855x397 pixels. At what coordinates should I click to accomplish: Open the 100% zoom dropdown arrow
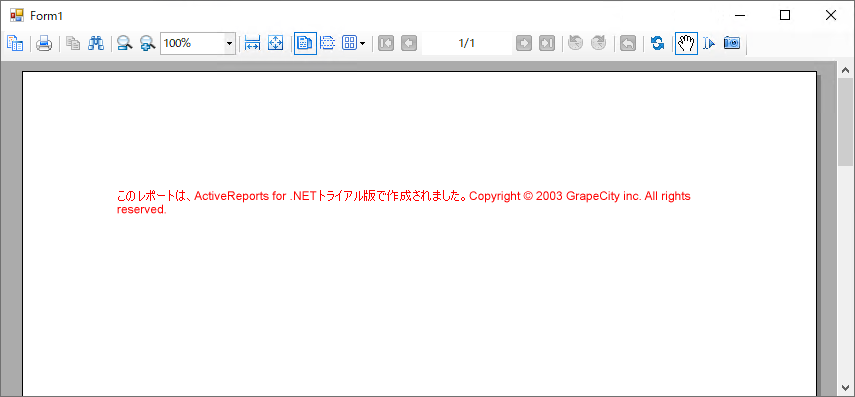(x=230, y=43)
